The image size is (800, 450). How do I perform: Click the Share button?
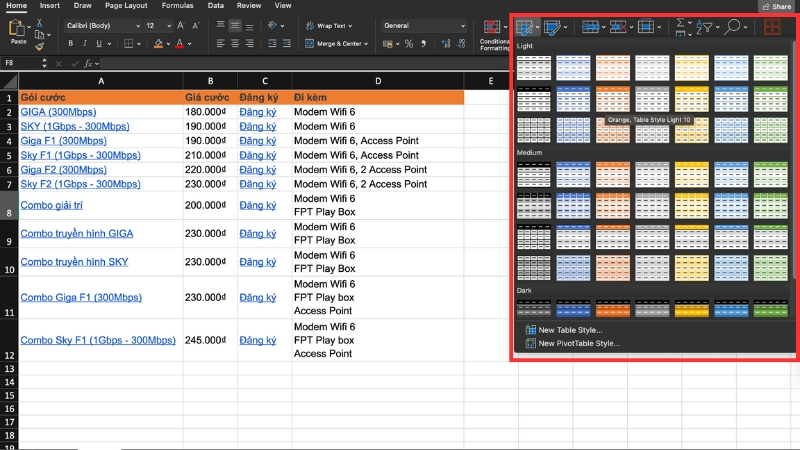pos(776,6)
